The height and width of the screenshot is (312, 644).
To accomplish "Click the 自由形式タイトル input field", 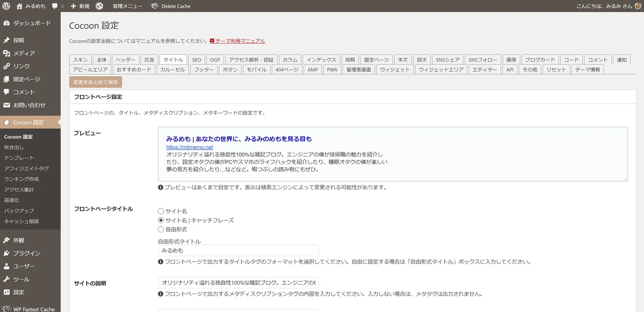I will (238, 250).
